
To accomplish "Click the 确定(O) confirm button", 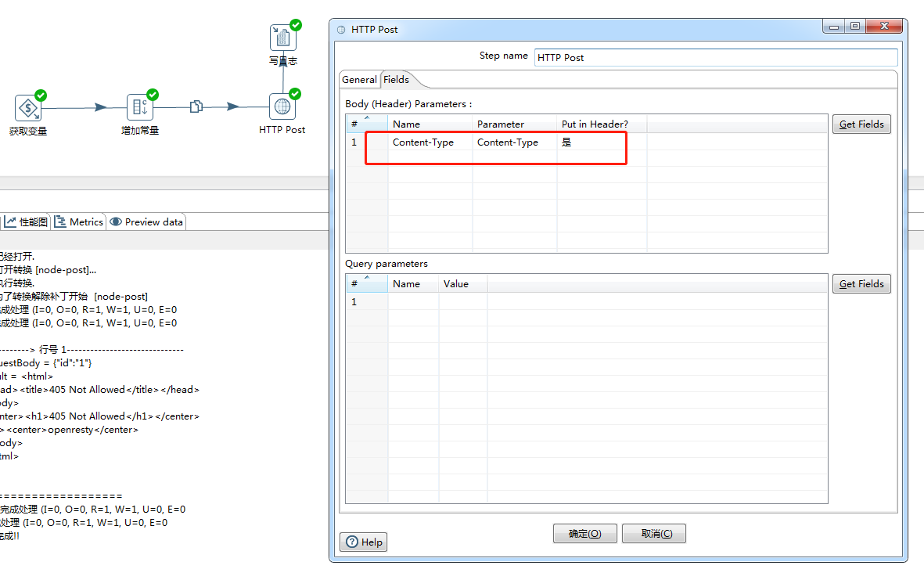I will click(x=584, y=533).
